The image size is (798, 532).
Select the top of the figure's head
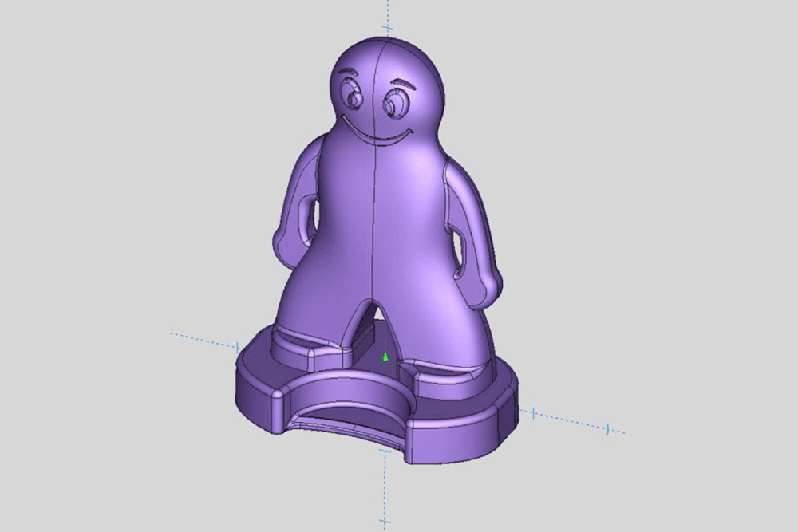click(383, 44)
